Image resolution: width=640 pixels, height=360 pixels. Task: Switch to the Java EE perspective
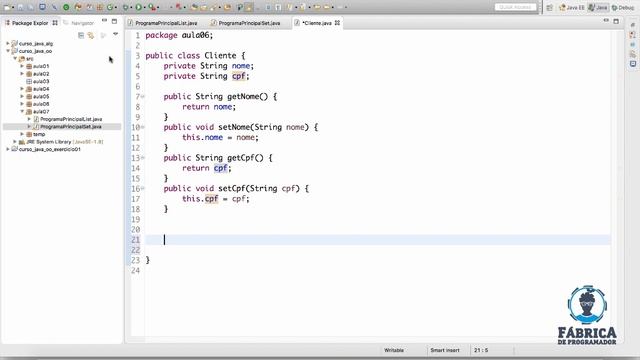point(572,7)
